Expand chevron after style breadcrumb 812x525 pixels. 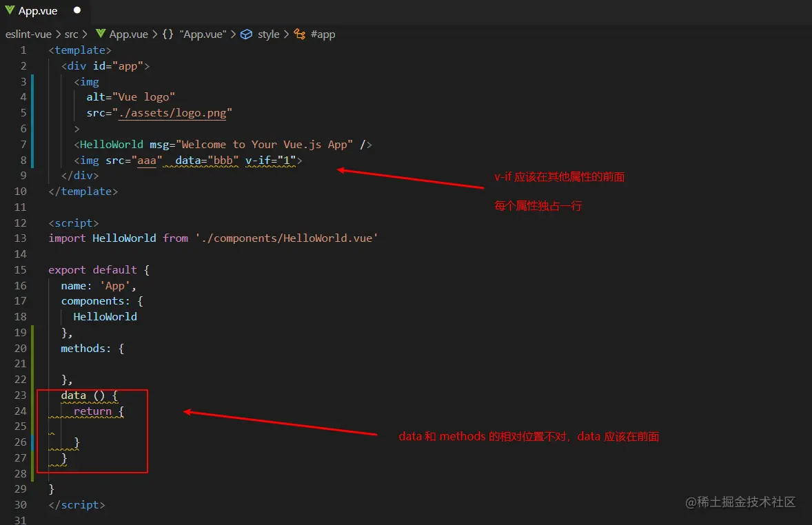(x=286, y=34)
